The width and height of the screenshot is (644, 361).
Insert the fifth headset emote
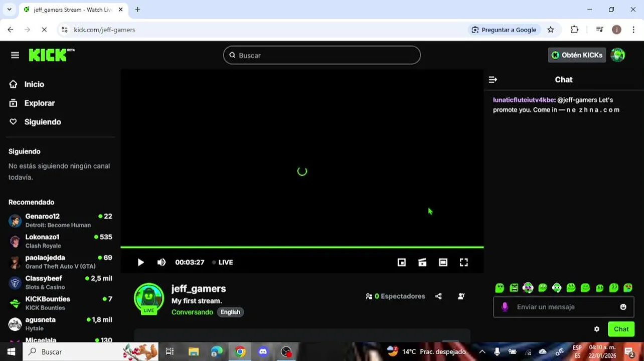click(x=557, y=288)
